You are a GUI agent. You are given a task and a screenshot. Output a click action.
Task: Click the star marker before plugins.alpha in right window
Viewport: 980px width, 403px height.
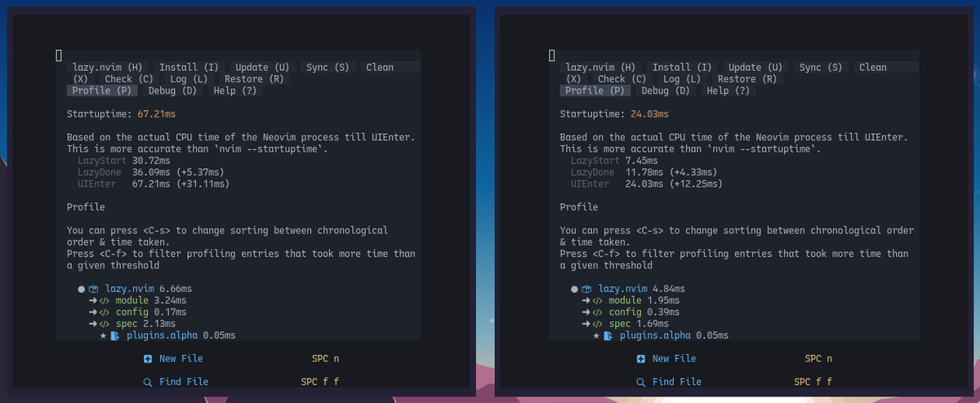click(x=597, y=335)
